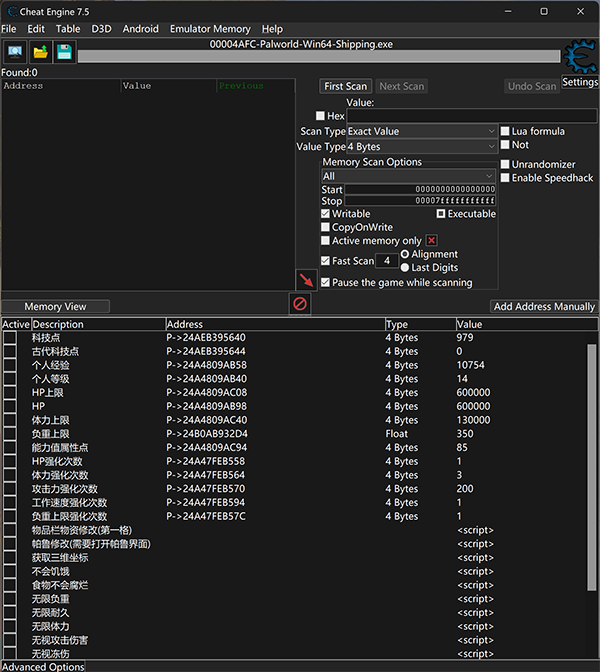Open the Edit menu

click(x=36, y=29)
